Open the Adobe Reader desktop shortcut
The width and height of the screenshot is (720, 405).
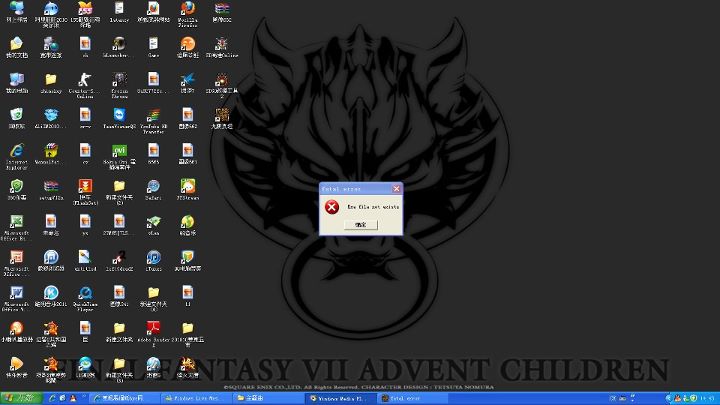[153, 328]
